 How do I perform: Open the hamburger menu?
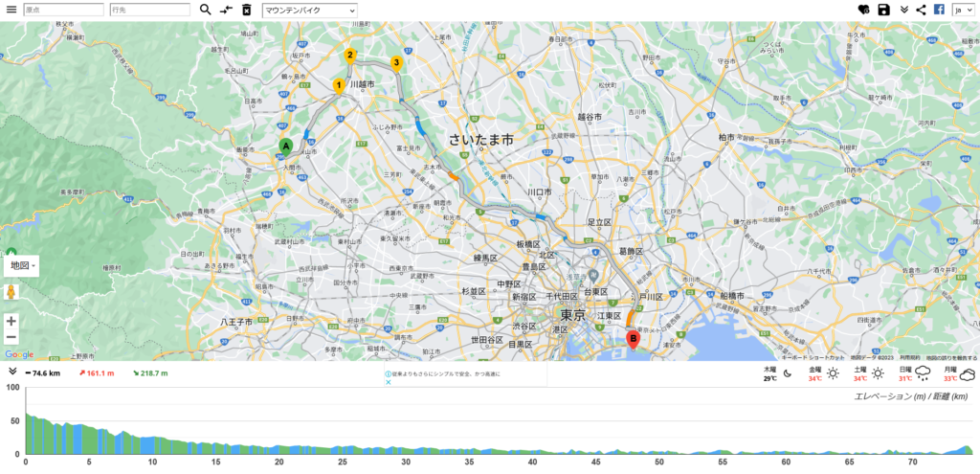click(x=11, y=10)
